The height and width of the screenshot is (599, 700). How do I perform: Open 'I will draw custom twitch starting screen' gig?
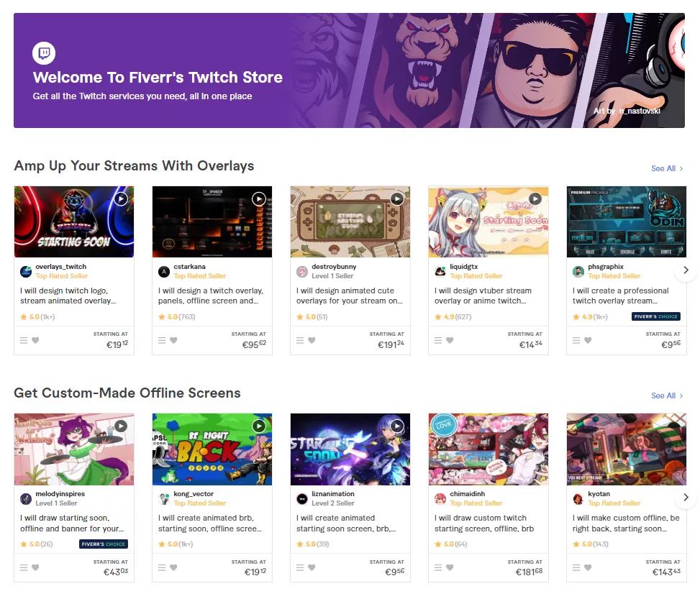click(x=484, y=523)
